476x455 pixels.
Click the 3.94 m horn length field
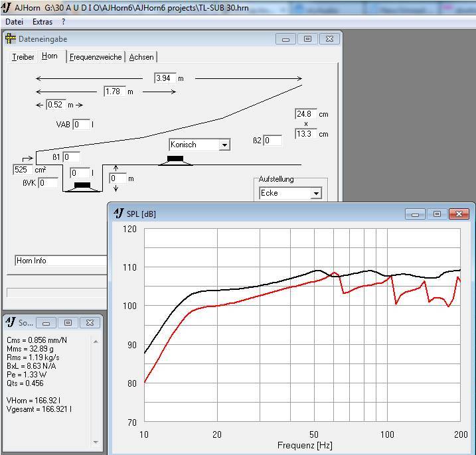[x=164, y=78]
